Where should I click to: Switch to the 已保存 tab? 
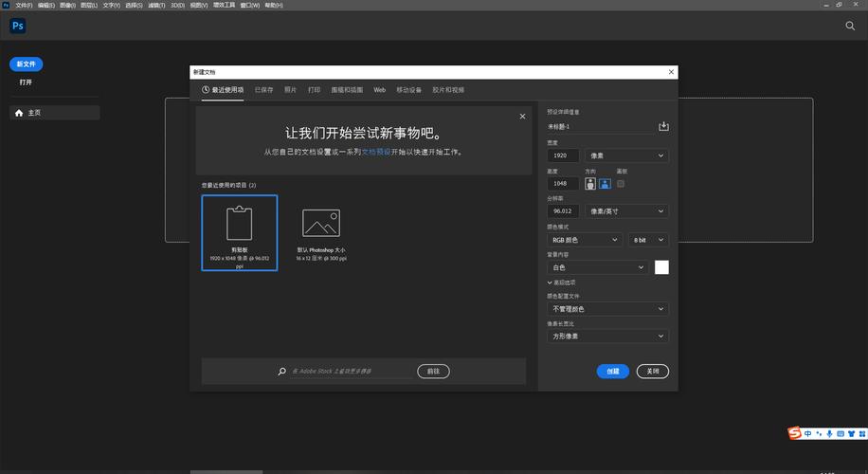tap(263, 90)
